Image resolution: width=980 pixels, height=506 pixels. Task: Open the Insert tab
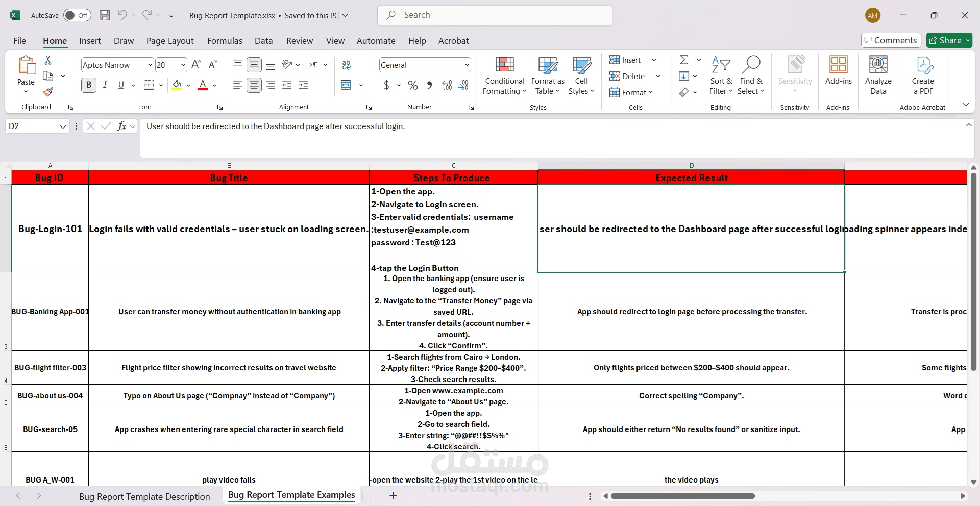(90, 41)
